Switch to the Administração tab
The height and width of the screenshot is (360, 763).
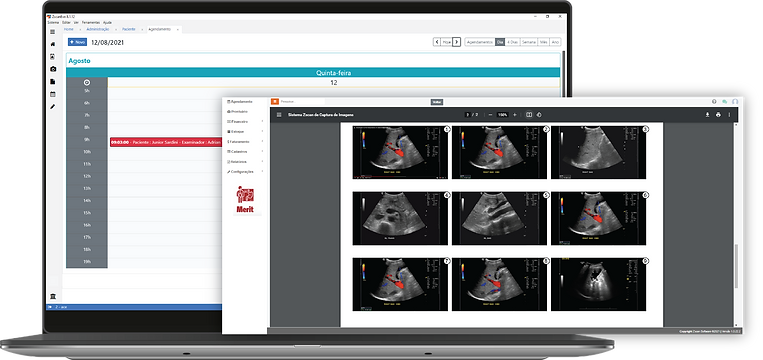pyautogui.click(x=98, y=29)
